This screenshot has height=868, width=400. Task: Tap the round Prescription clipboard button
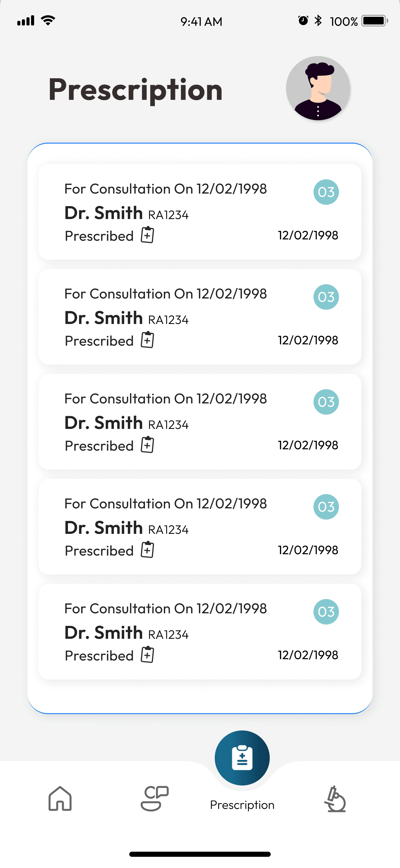click(x=242, y=758)
